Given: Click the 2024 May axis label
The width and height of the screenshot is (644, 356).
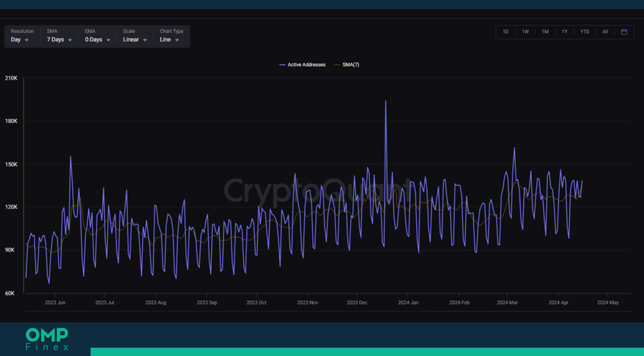Looking at the screenshot, I should point(608,303).
